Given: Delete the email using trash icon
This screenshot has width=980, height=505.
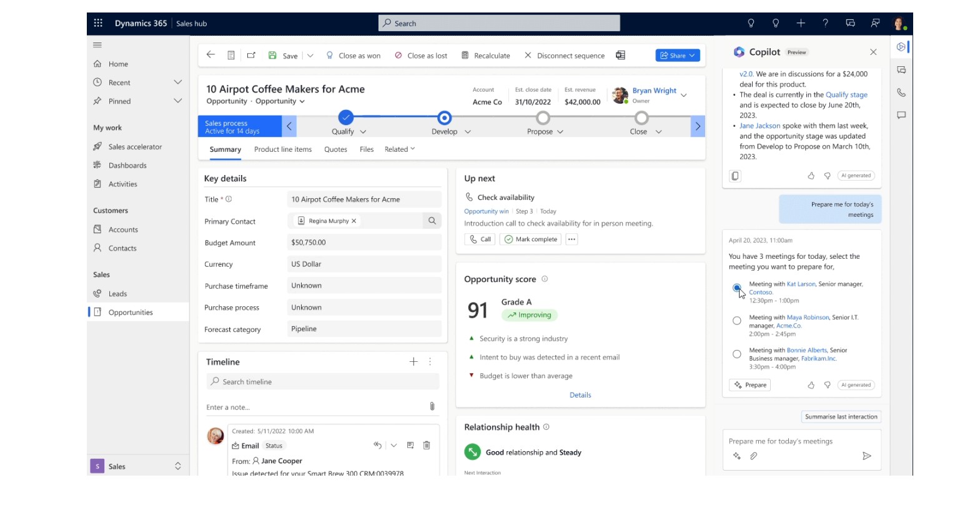Looking at the screenshot, I should point(427,446).
